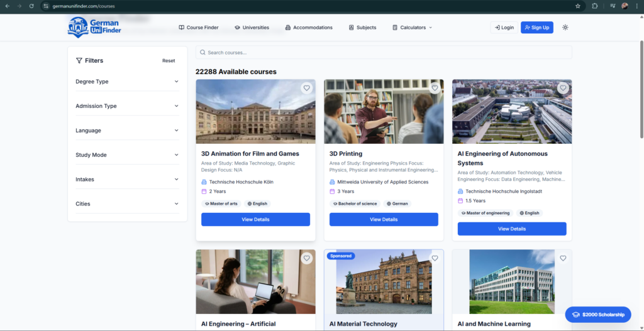Click the site information icon in address bar

[45, 6]
